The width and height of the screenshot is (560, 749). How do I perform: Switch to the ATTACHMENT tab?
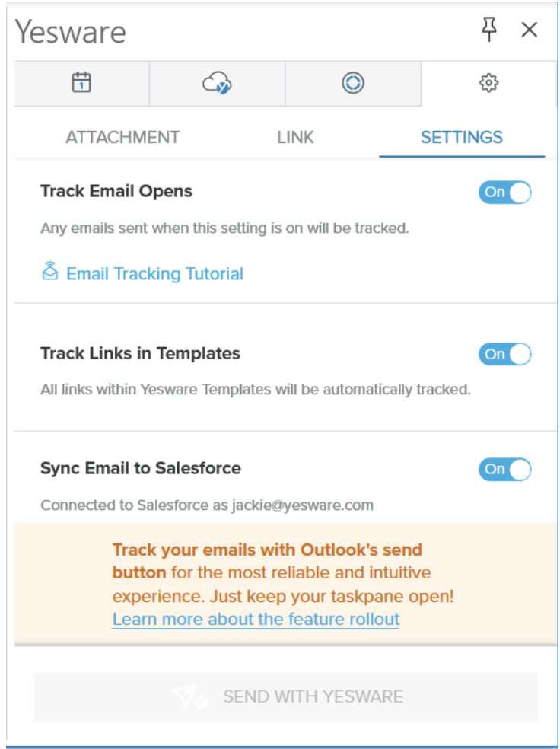click(x=123, y=138)
